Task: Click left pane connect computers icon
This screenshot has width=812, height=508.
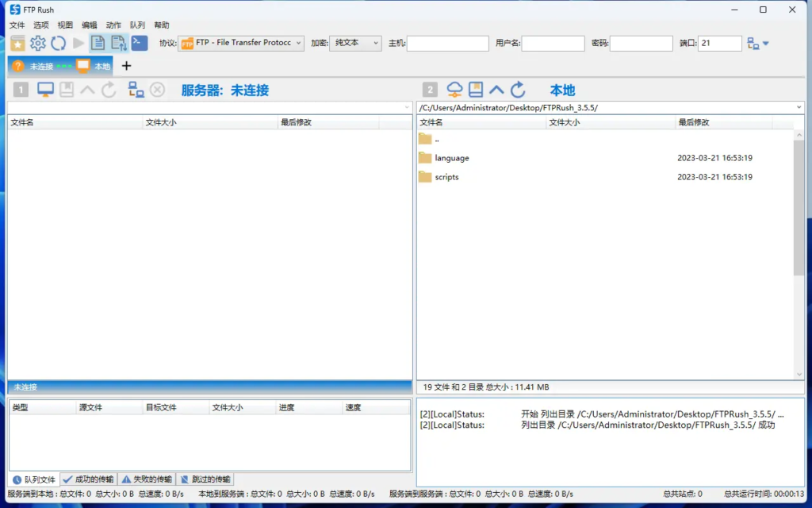Action: click(136, 90)
